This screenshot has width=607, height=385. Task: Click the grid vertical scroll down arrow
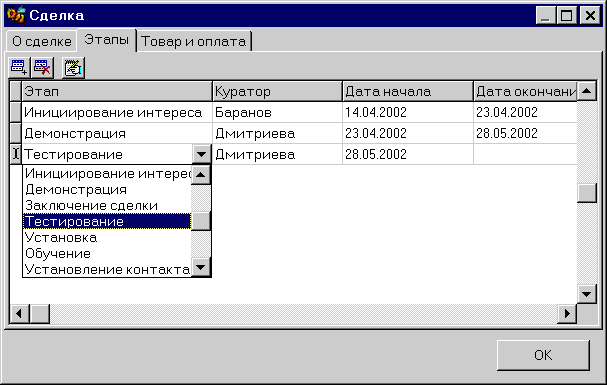[x=586, y=294]
